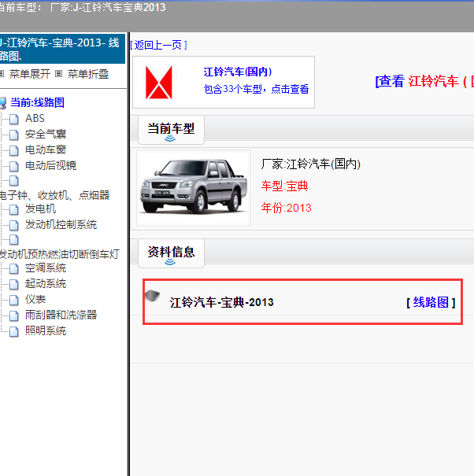
Task: Click the 当前:线路图 root node
Action: (37, 102)
